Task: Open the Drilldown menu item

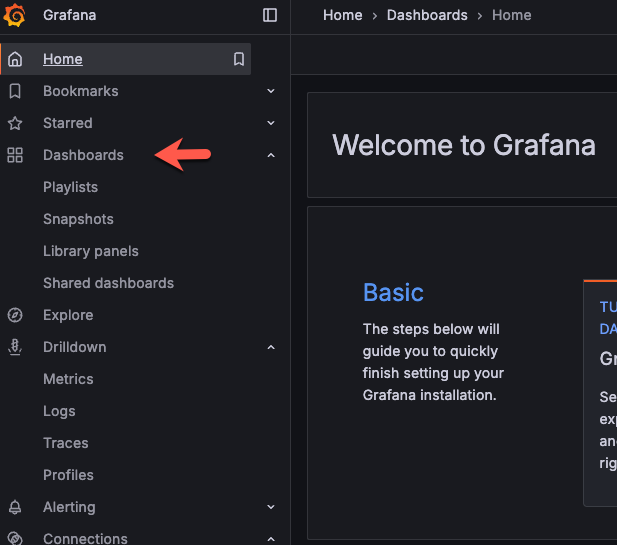Action: pyautogui.click(x=75, y=347)
